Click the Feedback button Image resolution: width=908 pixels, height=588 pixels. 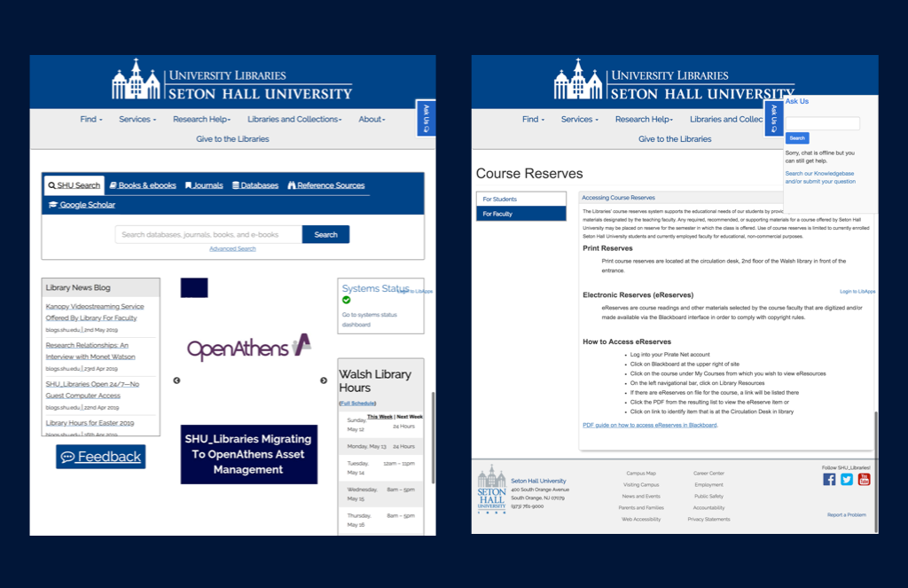(101, 457)
